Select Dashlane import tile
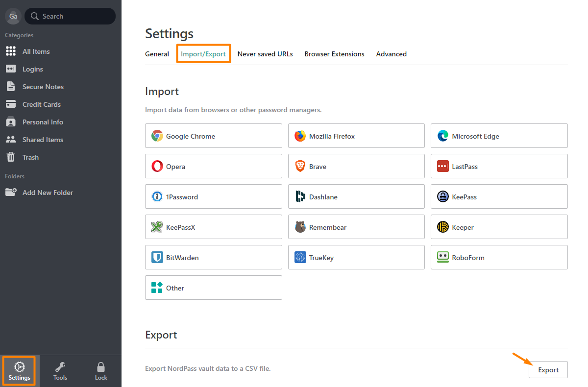This screenshot has width=588, height=387. [x=356, y=196]
